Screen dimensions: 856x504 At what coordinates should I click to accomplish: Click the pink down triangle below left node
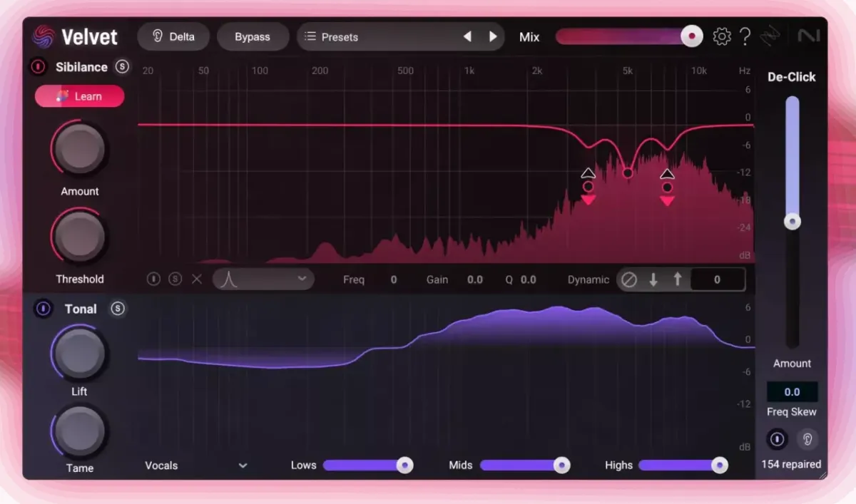[x=588, y=200]
